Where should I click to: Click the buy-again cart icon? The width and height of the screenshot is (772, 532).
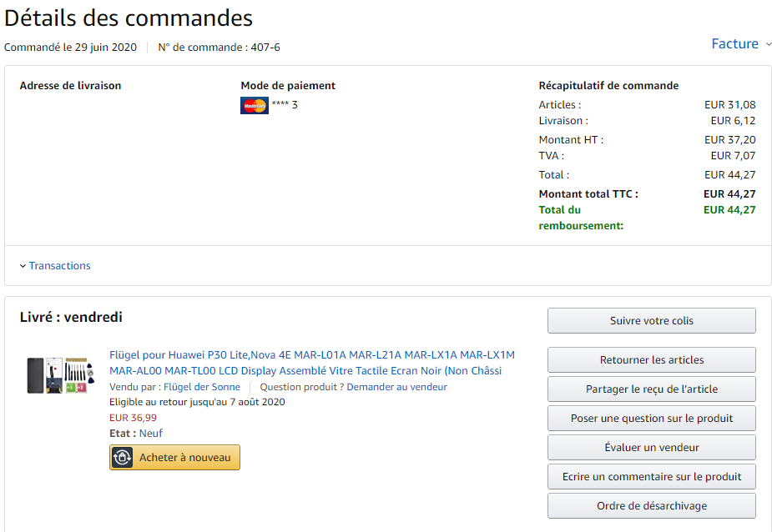click(122, 458)
